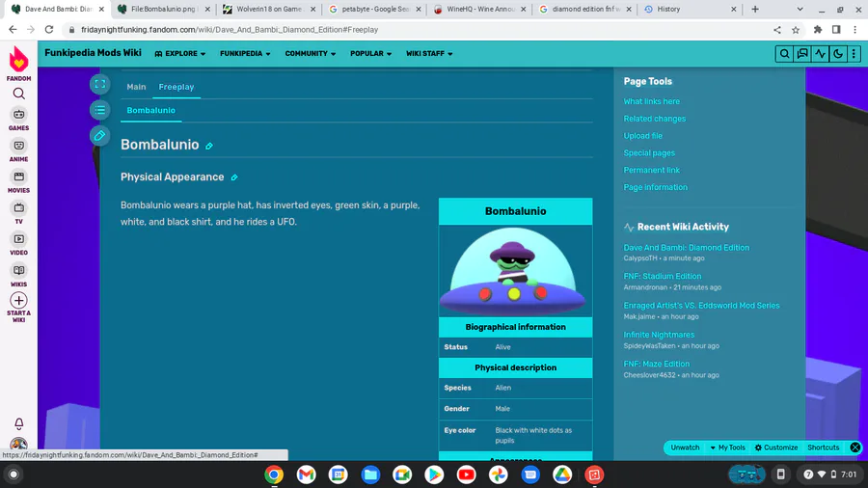The width and height of the screenshot is (868, 488).
Task: Open the Bombalunio UFO infobox image
Action: (515, 271)
